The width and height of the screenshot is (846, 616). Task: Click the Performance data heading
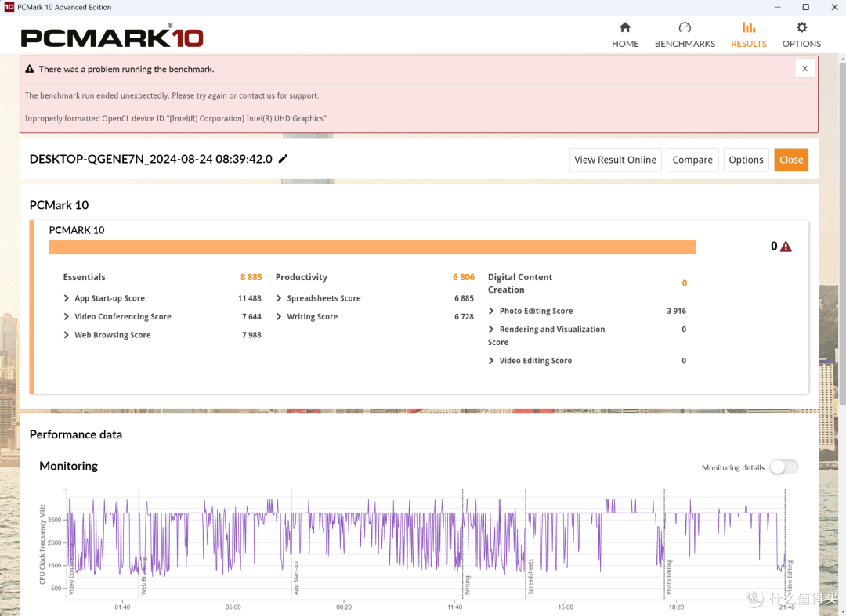pyautogui.click(x=75, y=434)
